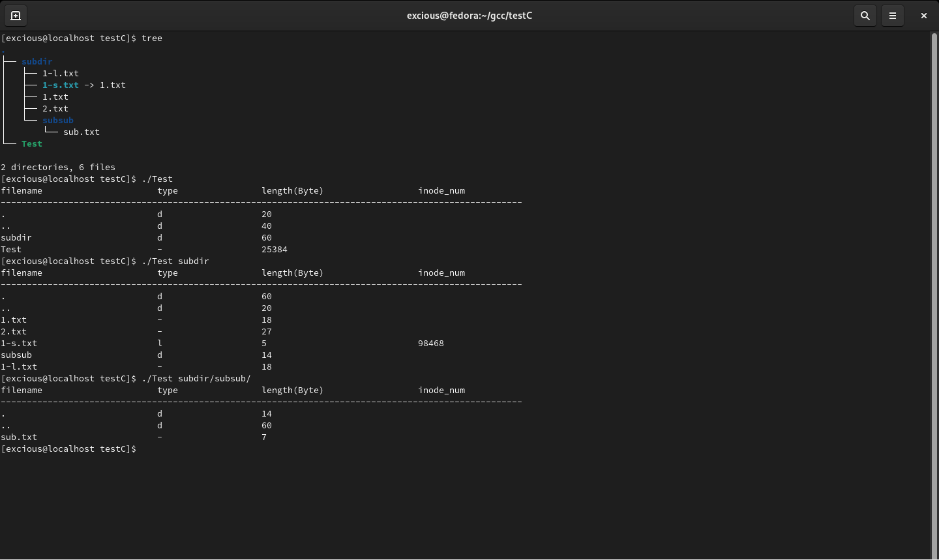Viewport: 939px width, 560px height.
Task: Click the './Test' command on the prompt line
Action: [x=157, y=179]
